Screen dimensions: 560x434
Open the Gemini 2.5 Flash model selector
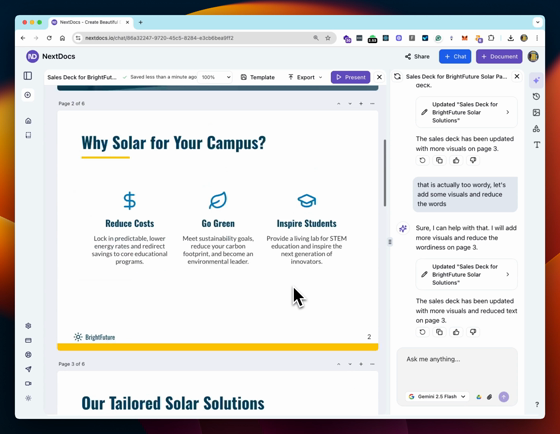pos(437,396)
